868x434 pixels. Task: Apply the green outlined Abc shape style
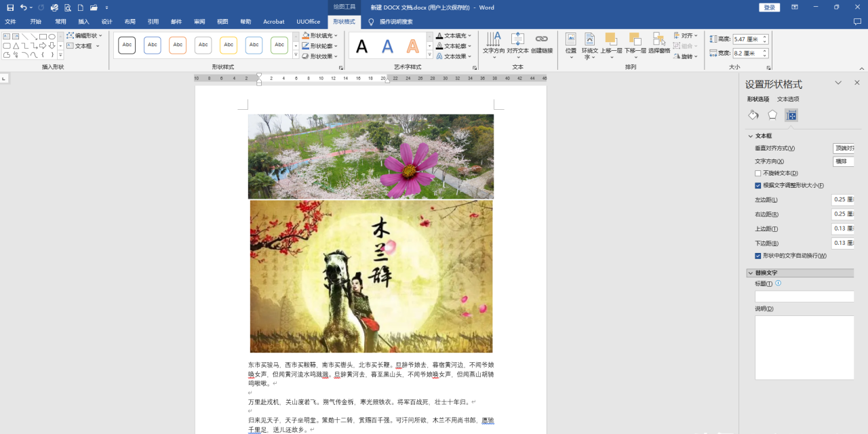tap(279, 45)
